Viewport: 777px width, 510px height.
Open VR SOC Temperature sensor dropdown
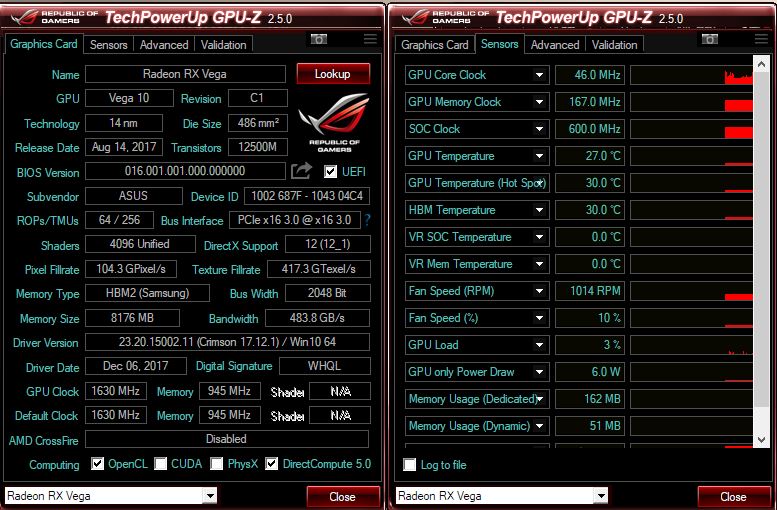click(x=539, y=237)
